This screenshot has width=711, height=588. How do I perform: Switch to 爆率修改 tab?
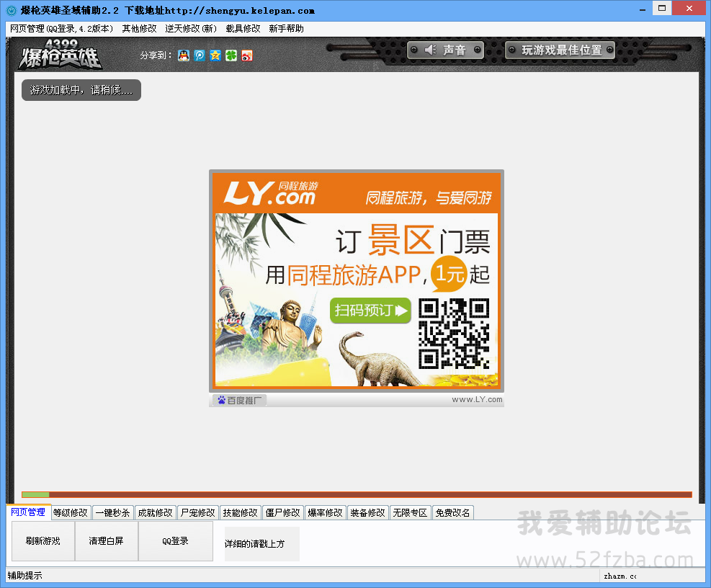(x=325, y=512)
